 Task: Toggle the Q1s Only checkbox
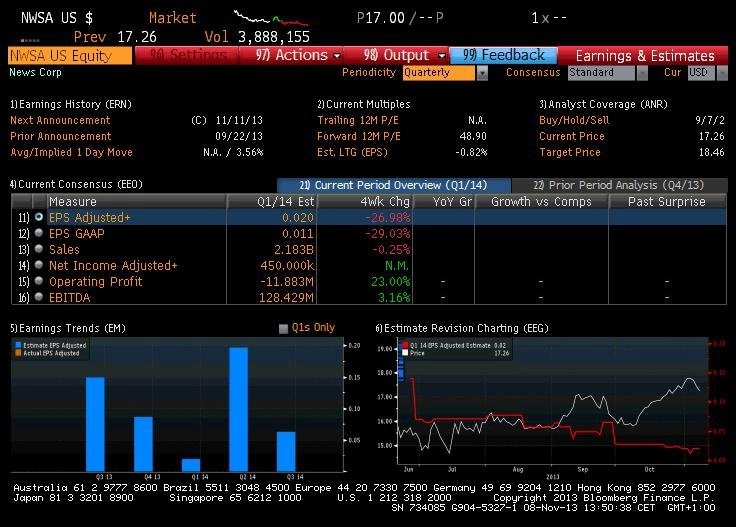coord(283,328)
